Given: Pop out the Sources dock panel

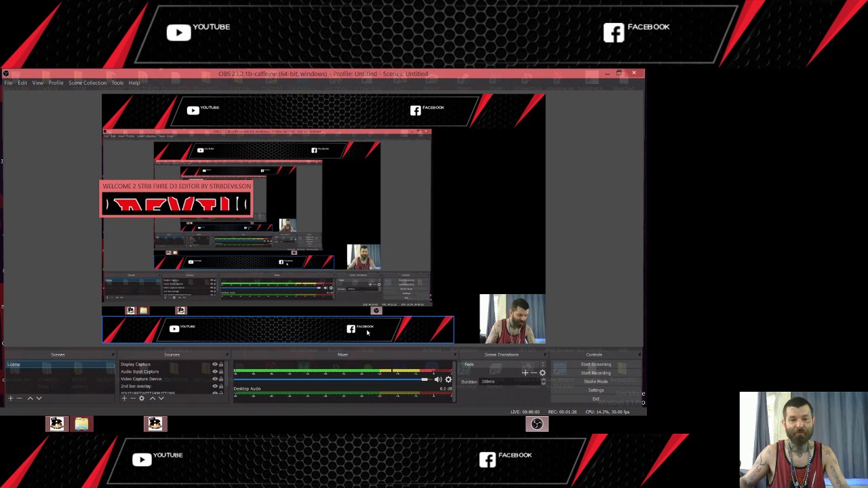Looking at the screenshot, I should pyautogui.click(x=227, y=354).
